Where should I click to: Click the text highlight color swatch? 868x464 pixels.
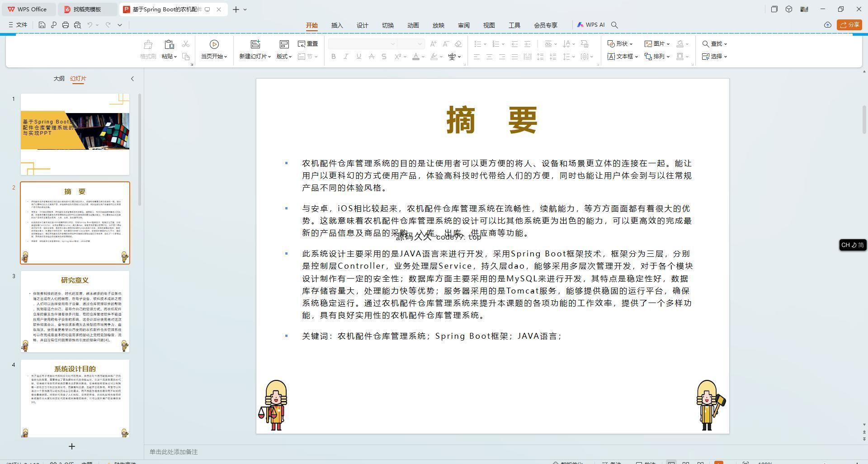point(434,57)
